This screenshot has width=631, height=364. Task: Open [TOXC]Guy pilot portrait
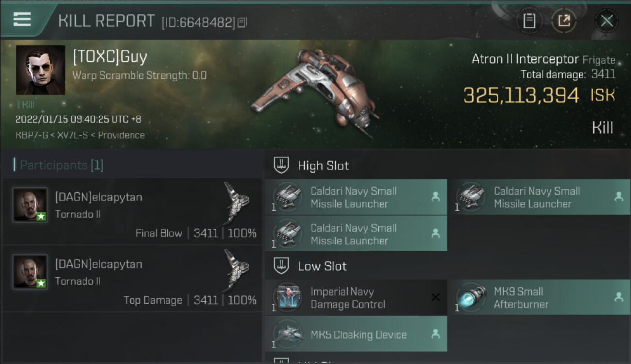(40, 70)
